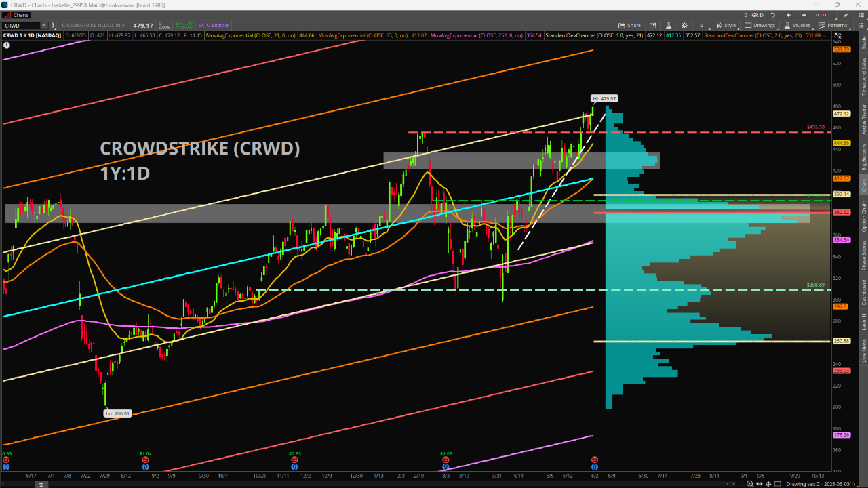868x488 pixels.
Task: Click into the CRWD symbol input field
Action: pyautogui.click(x=20, y=25)
